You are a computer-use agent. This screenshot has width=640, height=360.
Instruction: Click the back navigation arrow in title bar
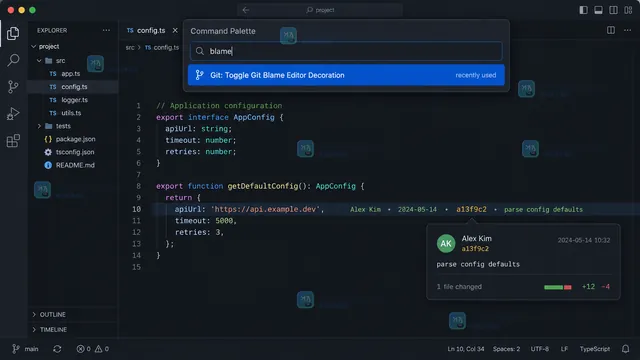pyautogui.click(x=246, y=10)
